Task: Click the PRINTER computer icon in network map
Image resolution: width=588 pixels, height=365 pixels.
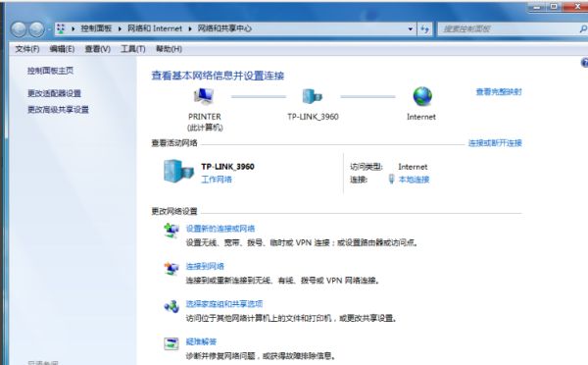Action: [204, 96]
